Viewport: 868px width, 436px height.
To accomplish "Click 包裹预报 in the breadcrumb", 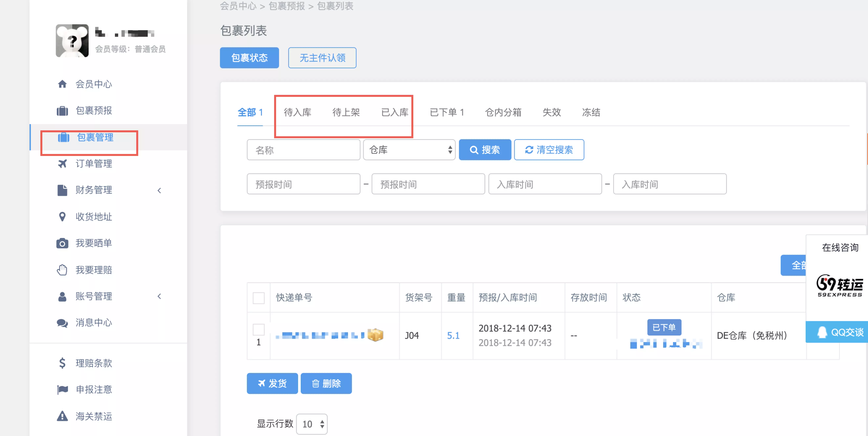I will [x=287, y=6].
